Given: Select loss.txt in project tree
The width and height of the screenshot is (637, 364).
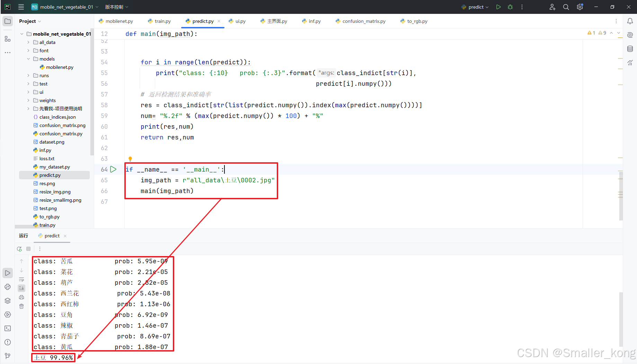Looking at the screenshot, I should coord(47,158).
